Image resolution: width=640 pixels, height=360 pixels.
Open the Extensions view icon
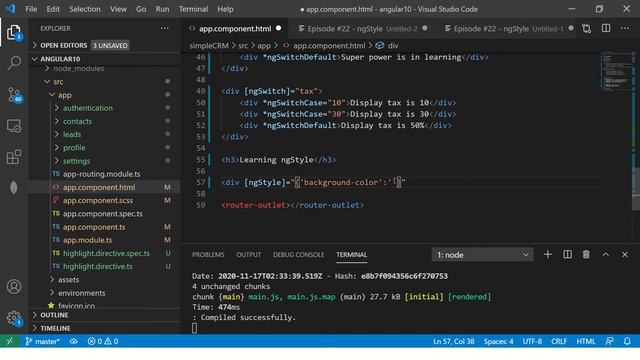pos(14,157)
